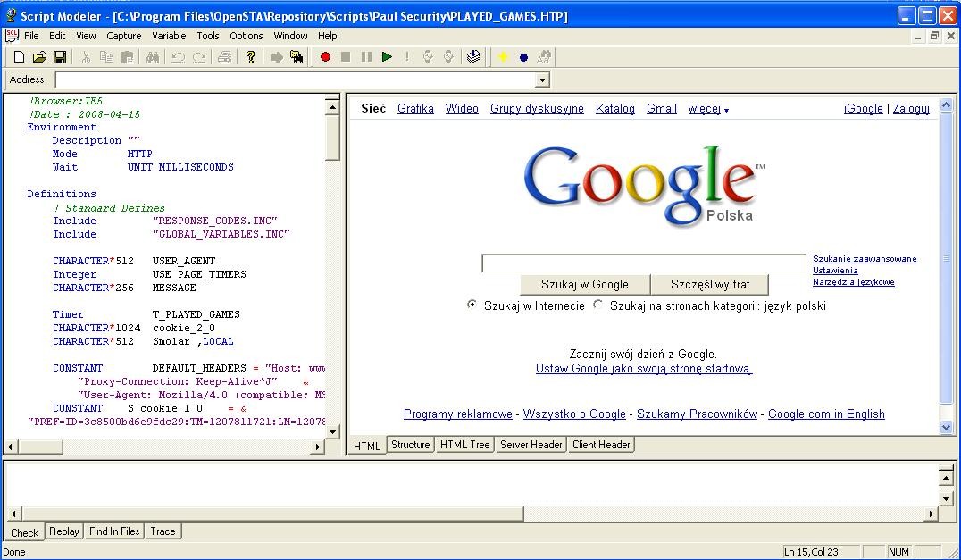Click the dark blue dot icon

click(523, 57)
